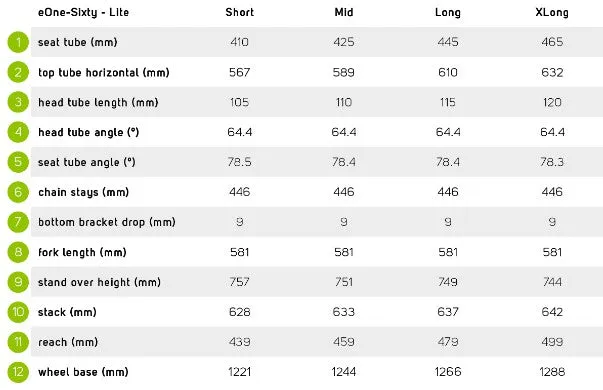
Task: Select the green number 8 badge
Action: pyautogui.click(x=18, y=252)
